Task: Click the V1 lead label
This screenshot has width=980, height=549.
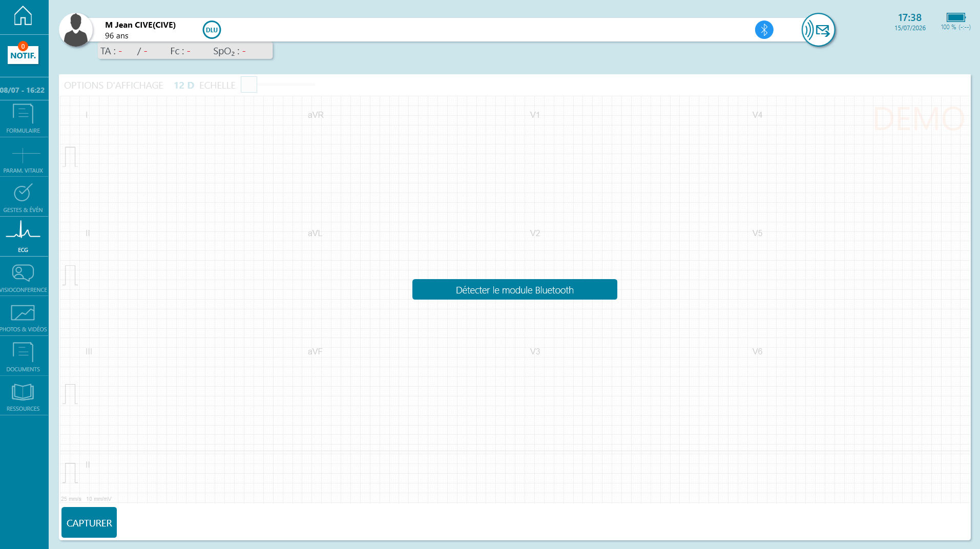Action: click(535, 115)
